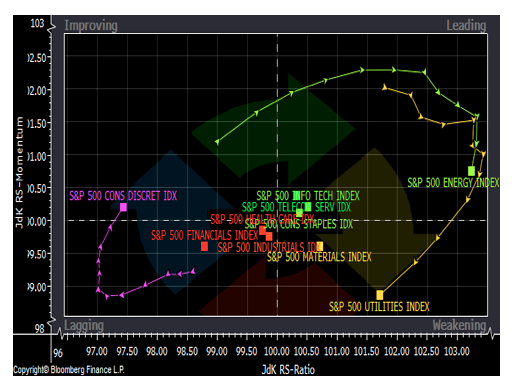Click the 100.00 x-axis tick value
Viewport: 516px width, 392px height.
(x=277, y=351)
